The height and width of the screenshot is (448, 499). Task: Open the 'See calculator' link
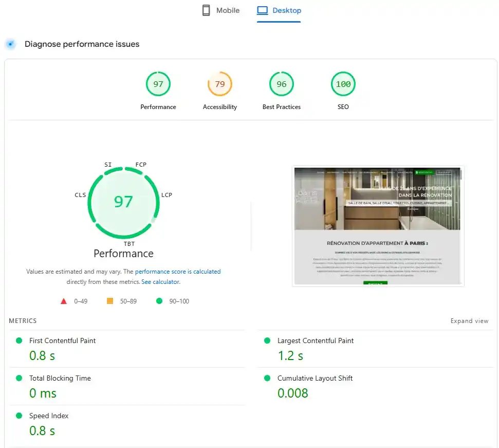pos(160,282)
